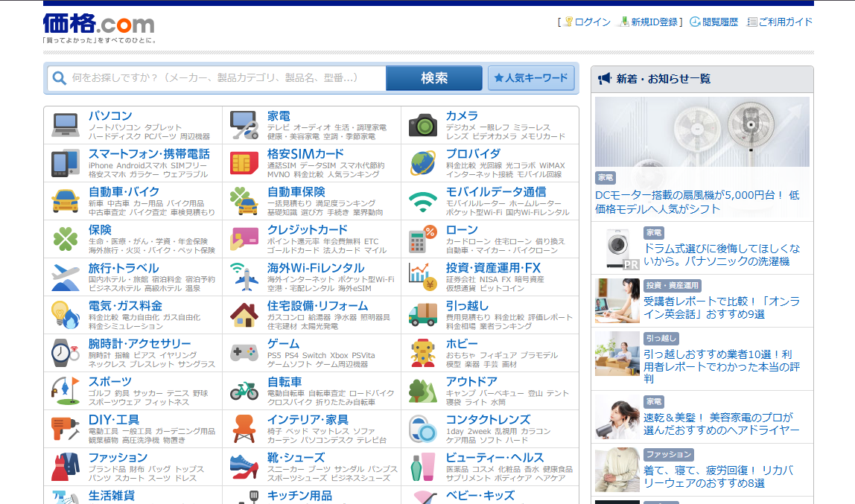Click the moving truck icon for 引っ越し
Screen dimensions: 855x504
[x=423, y=315]
